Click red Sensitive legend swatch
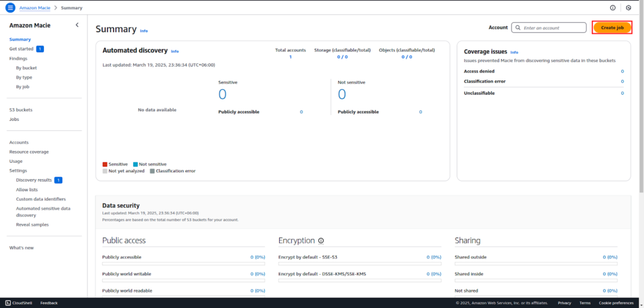This screenshot has height=308, width=644. tap(105, 164)
